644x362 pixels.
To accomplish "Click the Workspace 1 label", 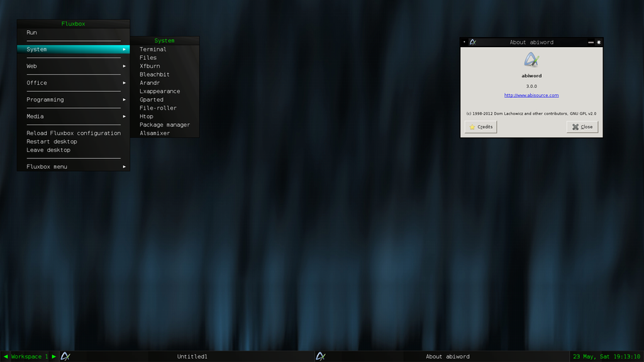I will point(30,357).
